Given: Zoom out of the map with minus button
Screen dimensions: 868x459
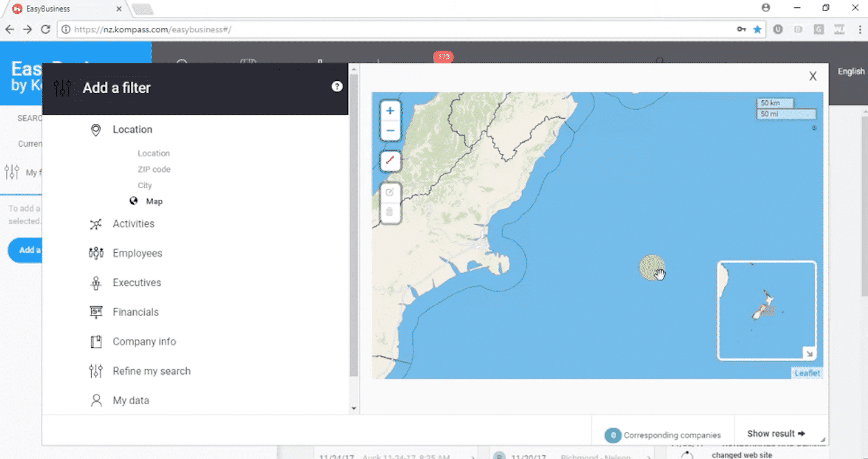Looking at the screenshot, I should [390, 130].
